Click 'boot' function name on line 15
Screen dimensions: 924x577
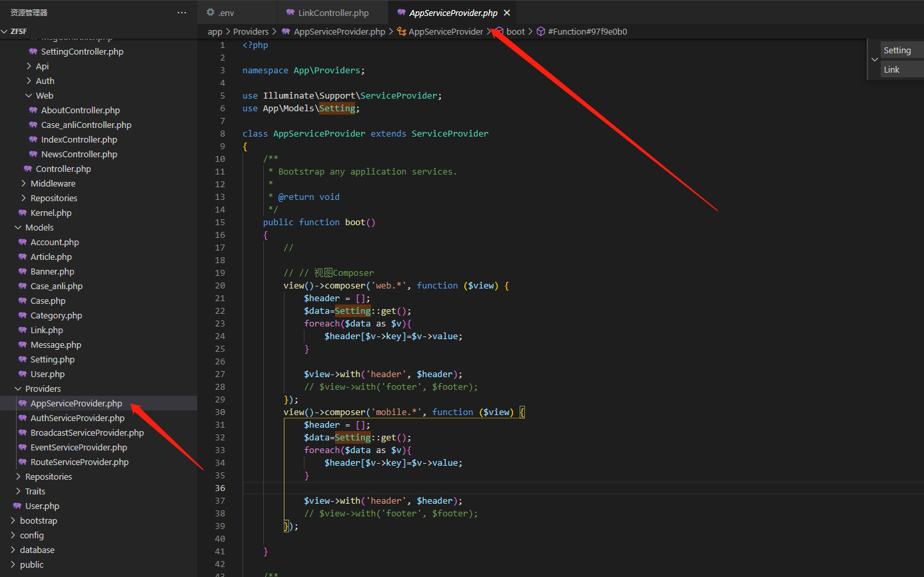click(355, 222)
